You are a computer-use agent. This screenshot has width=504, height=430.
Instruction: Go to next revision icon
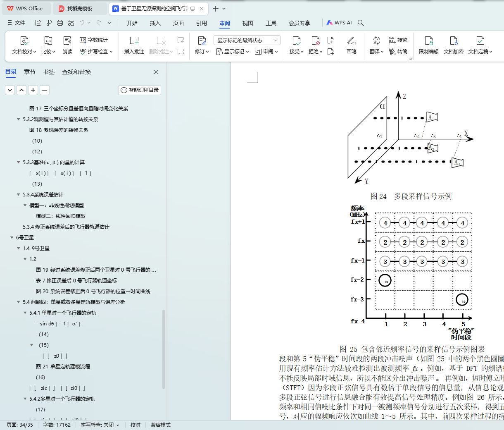click(x=330, y=52)
